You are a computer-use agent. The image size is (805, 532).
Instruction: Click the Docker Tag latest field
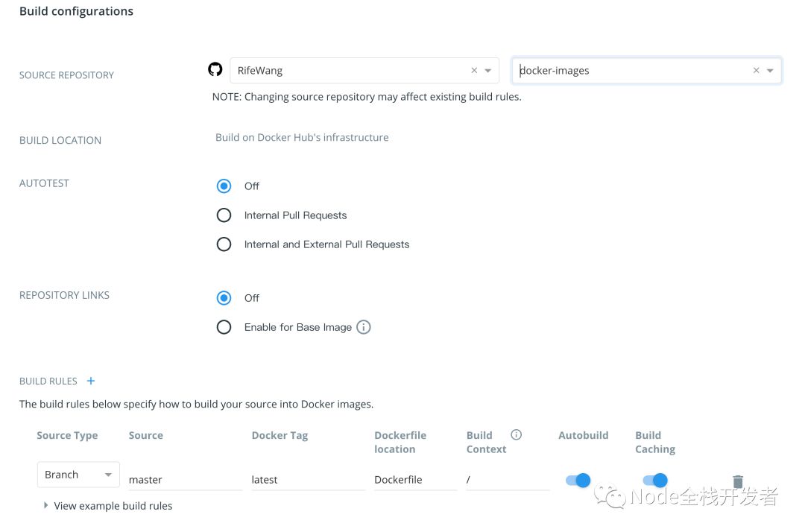308,480
